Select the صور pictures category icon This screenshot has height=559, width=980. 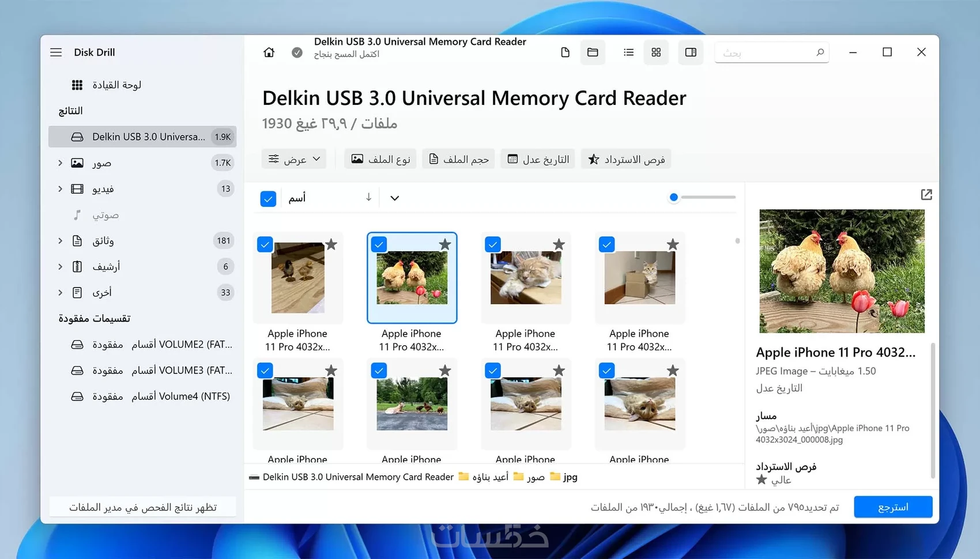tap(77, 163)
